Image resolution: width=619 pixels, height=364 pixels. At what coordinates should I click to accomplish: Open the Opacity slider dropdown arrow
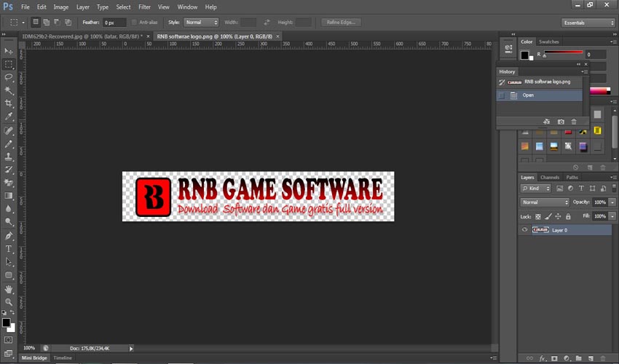coord(612,202)
